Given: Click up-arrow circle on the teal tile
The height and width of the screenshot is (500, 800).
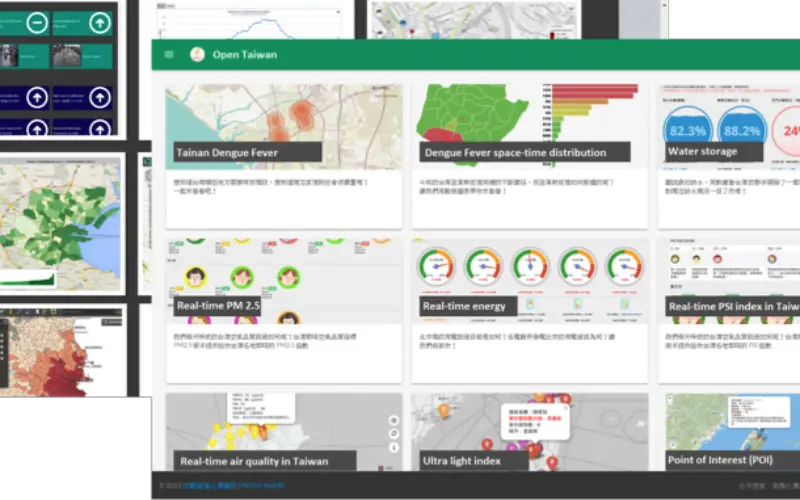Looking at the screenshot, I should click(100, 23).
